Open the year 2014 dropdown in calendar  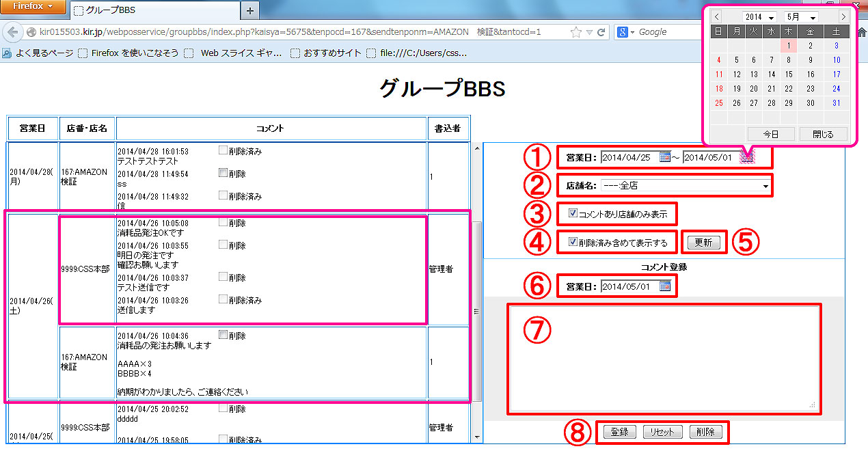pos(760,16)
